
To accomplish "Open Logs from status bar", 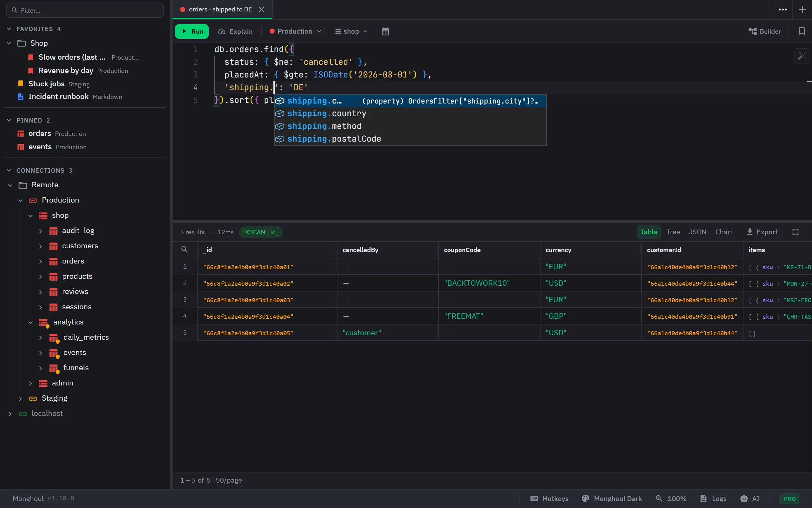I will coord(713,498).
